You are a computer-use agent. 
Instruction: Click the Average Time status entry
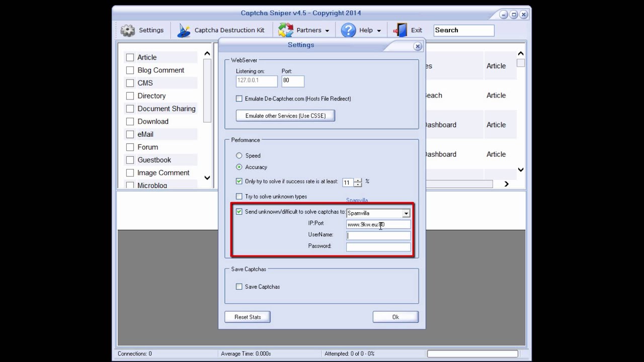246,354
